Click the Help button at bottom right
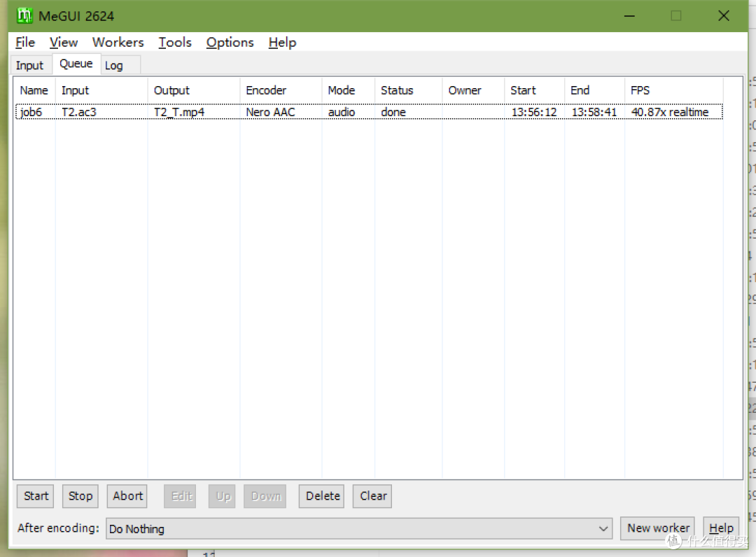The image size is (756, 557). 721,528
